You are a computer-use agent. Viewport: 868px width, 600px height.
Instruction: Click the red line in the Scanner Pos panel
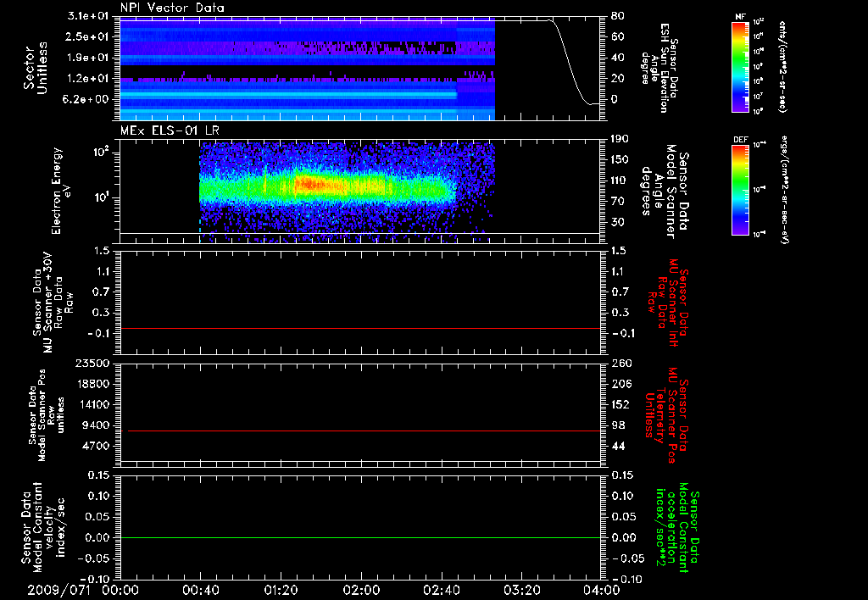click(x=364, y=431)
